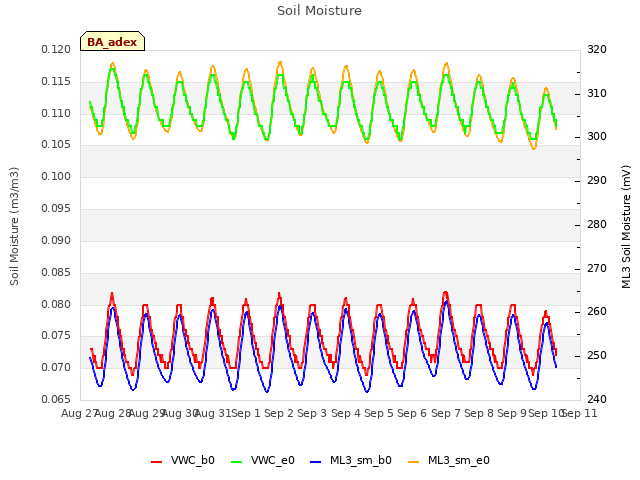The width and height of the screenshot is (640, 480).
Task: Click the Sep 1 date label
Action: coord(246,413)
